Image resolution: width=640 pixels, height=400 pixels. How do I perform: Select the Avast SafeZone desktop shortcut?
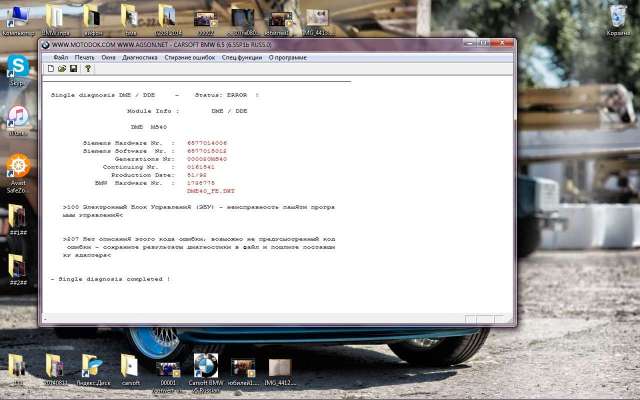[x=18, y=173]
